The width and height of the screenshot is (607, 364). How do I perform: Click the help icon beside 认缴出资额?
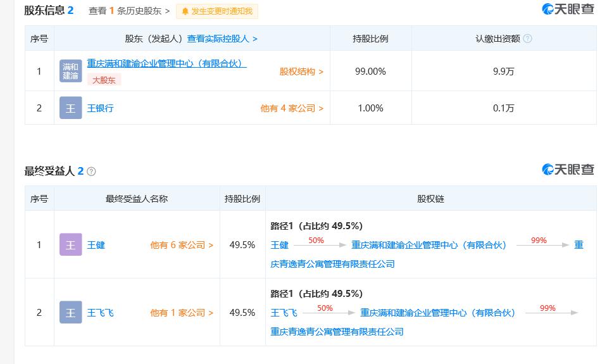coord(527,39)
